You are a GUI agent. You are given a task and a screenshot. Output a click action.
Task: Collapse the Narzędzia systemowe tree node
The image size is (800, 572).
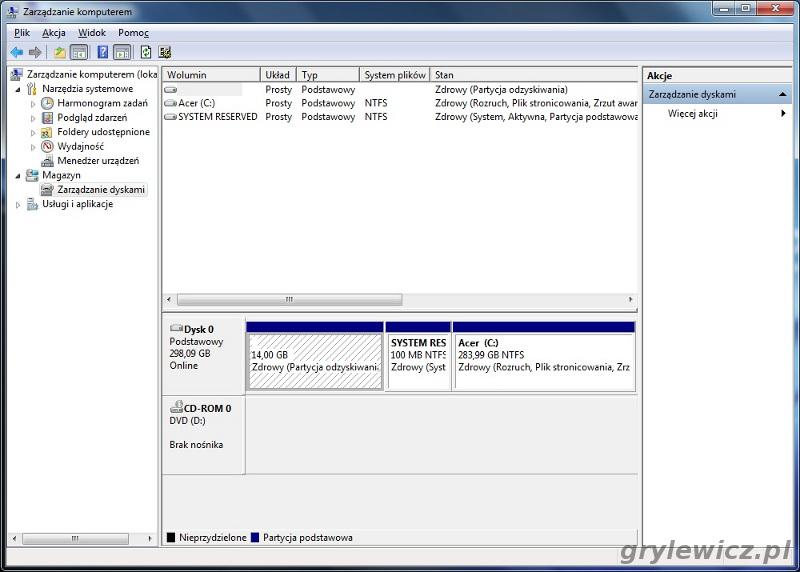[x=18, y=89]
